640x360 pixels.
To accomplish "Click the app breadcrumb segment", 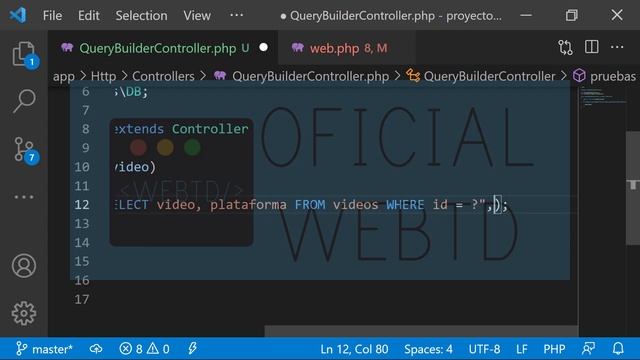I will coord(64,76).
